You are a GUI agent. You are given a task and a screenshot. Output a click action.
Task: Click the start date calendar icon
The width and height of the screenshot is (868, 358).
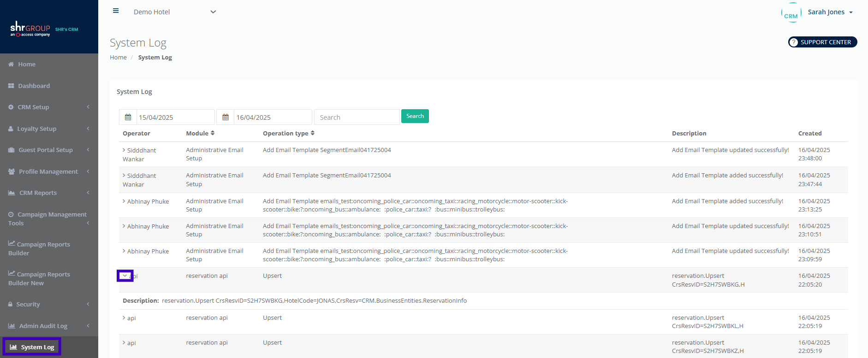pos(128,117)
